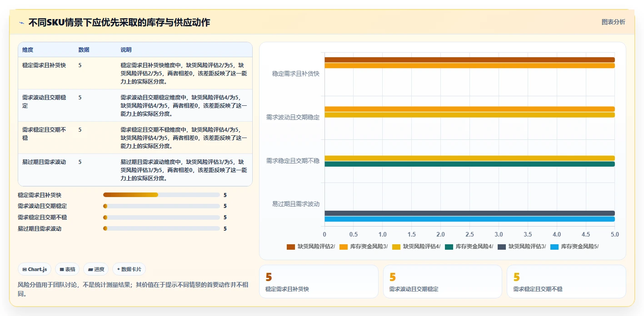Open the 需求稳定且交期不稳 data card

click(566, 281)
